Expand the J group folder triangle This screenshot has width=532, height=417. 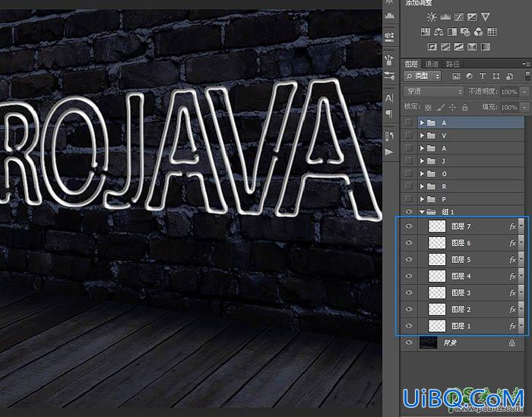click(422, 161)
